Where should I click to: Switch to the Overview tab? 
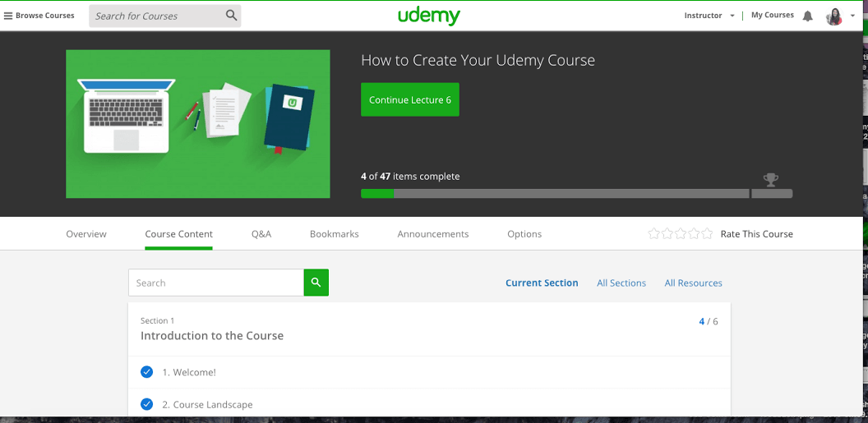[x=86, y=234]
